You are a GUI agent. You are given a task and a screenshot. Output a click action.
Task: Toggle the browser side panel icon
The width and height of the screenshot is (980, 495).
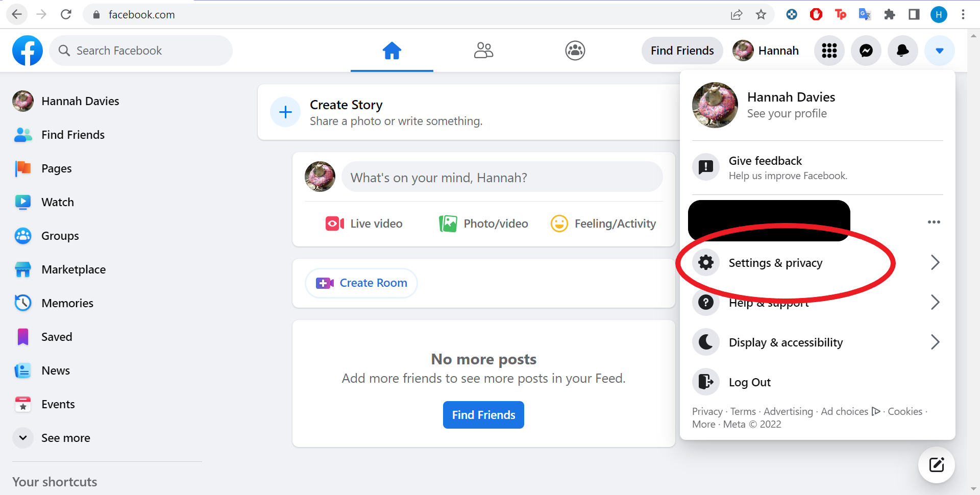914,14
